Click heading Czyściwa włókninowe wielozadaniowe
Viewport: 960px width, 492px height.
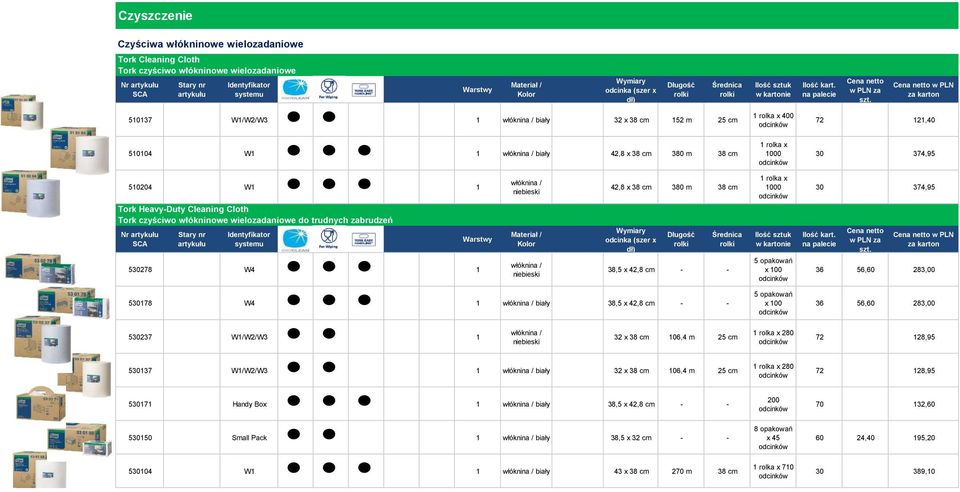pos(210,45)
